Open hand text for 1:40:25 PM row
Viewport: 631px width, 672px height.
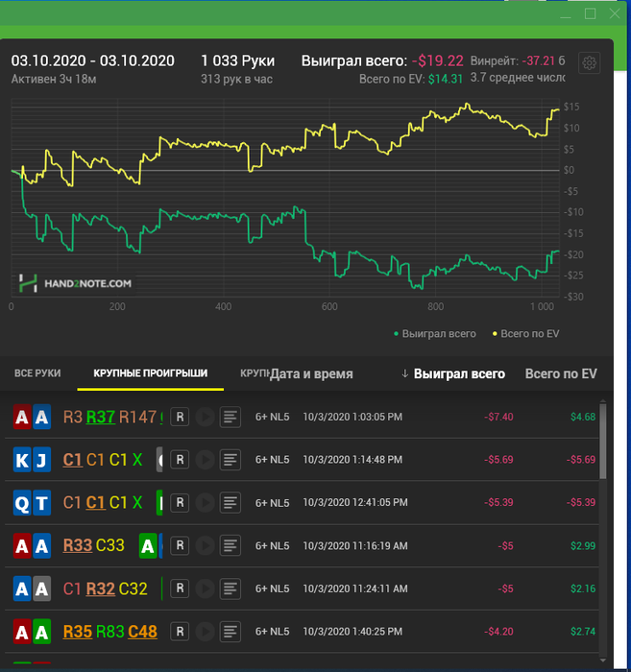pos(231,632)
